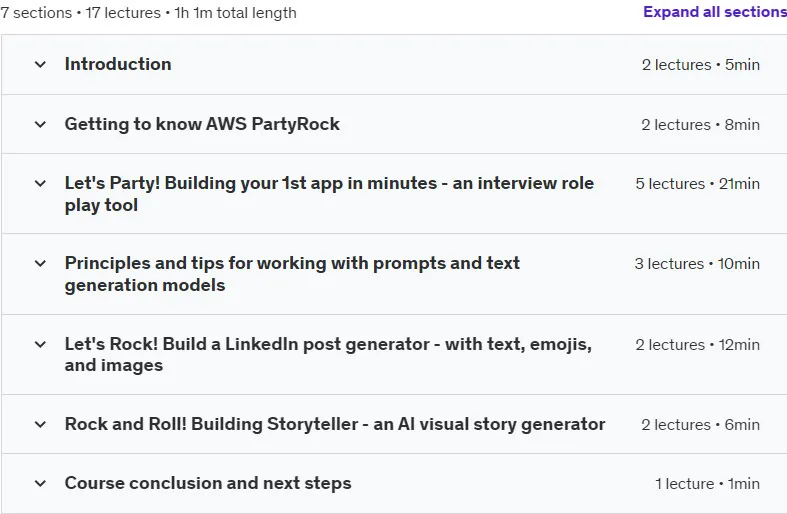The height and width of the screenshot is (514, 787).
Task: Open chevron beside Principles and tips section
Action: (40, 263)
